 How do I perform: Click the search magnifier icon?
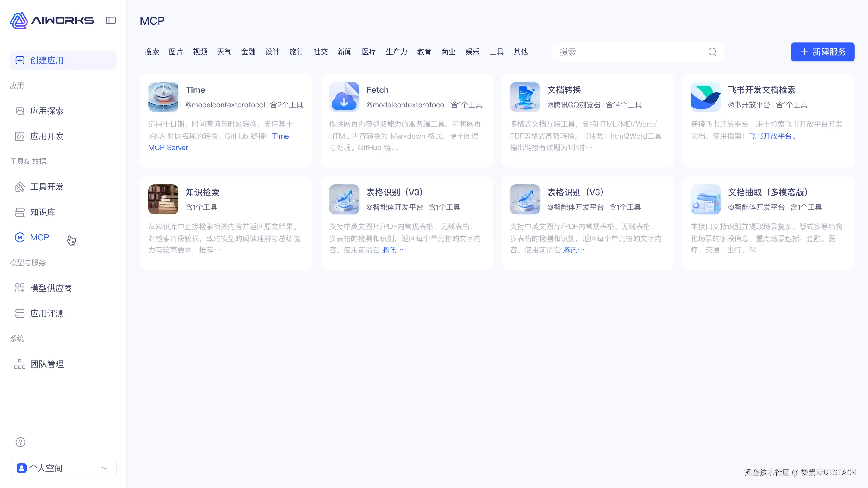712,52
